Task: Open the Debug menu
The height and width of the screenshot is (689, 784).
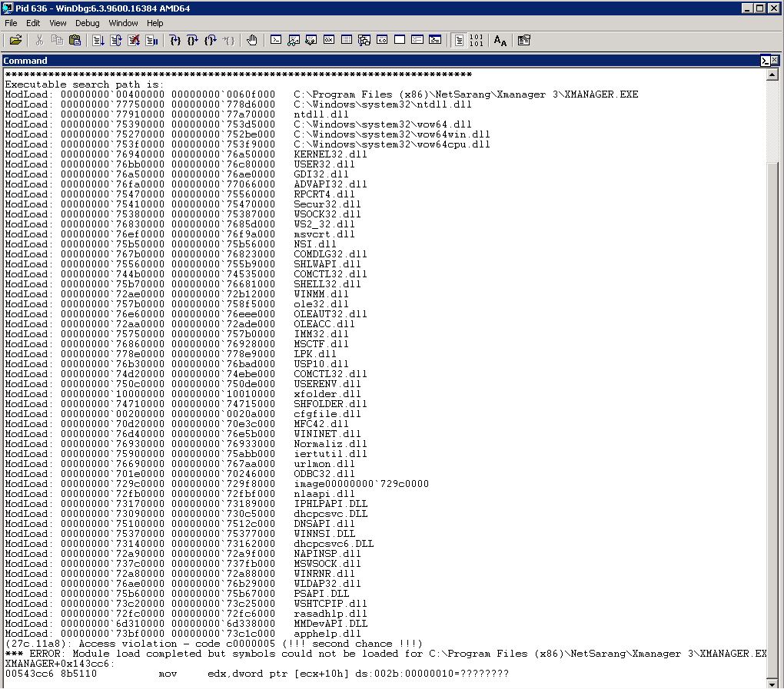Action: pyautogui.click(x=87, y=23)
